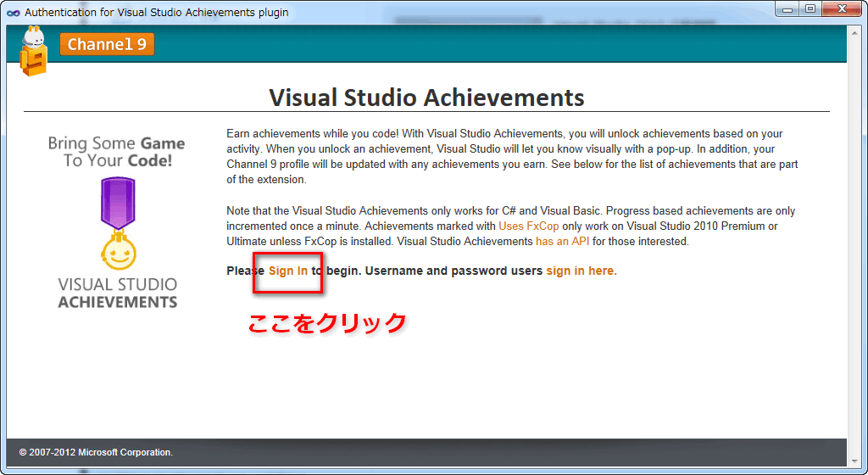Viewport: 868px width, 475px height.
Task: Maximize the Authentication window
Action: pyautogui.click(x=810, y=9)
